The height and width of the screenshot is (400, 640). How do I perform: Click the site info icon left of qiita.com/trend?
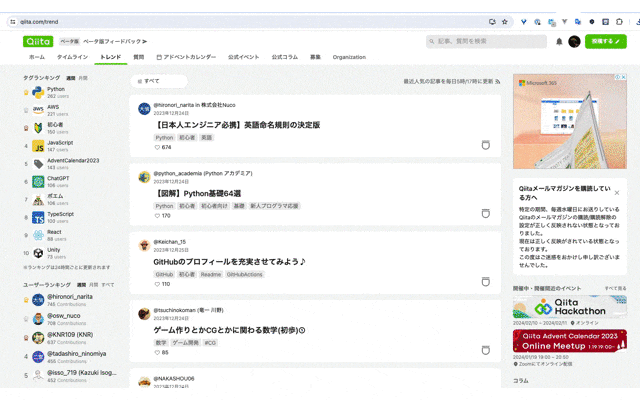click(13, 22)
